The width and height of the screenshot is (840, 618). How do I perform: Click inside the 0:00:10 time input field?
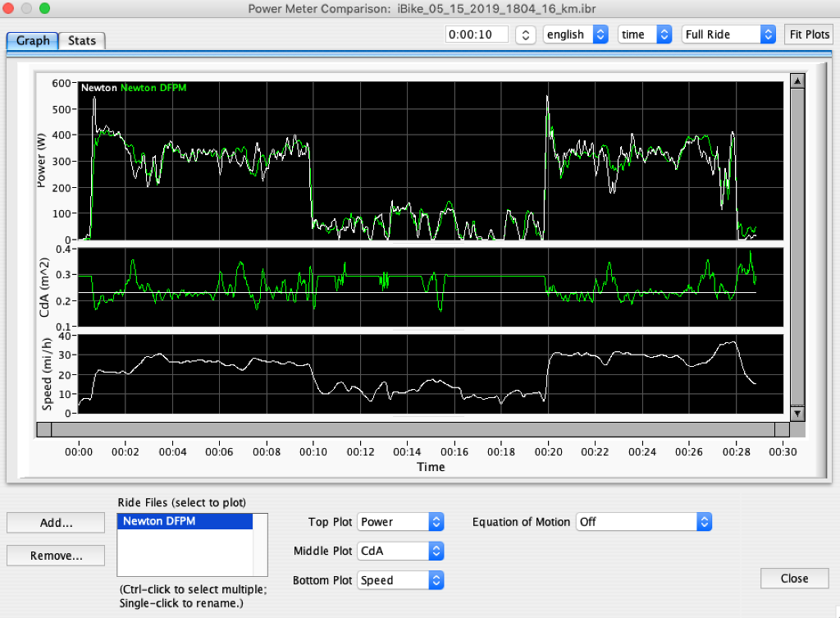click(476, 34)
